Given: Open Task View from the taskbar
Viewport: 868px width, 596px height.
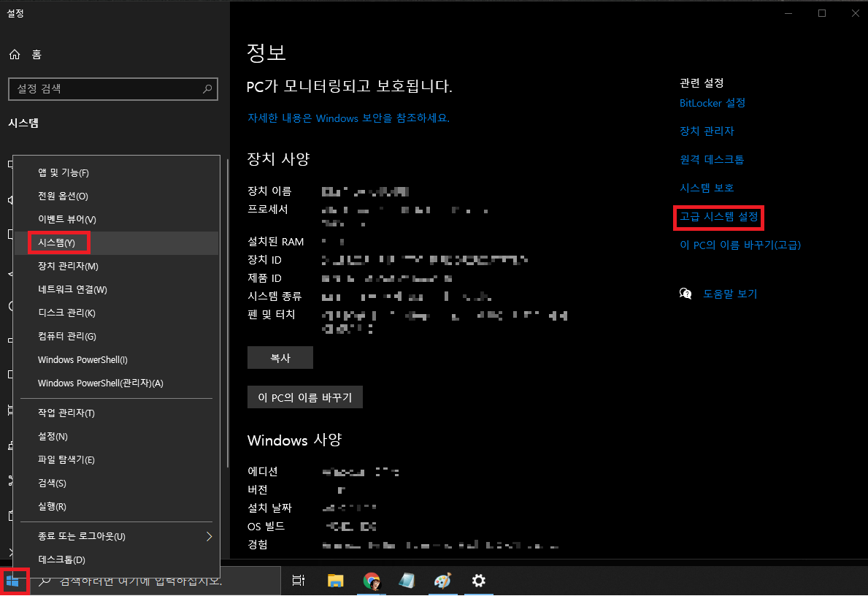Looking at the screenshot, I should tap(299, 581).
